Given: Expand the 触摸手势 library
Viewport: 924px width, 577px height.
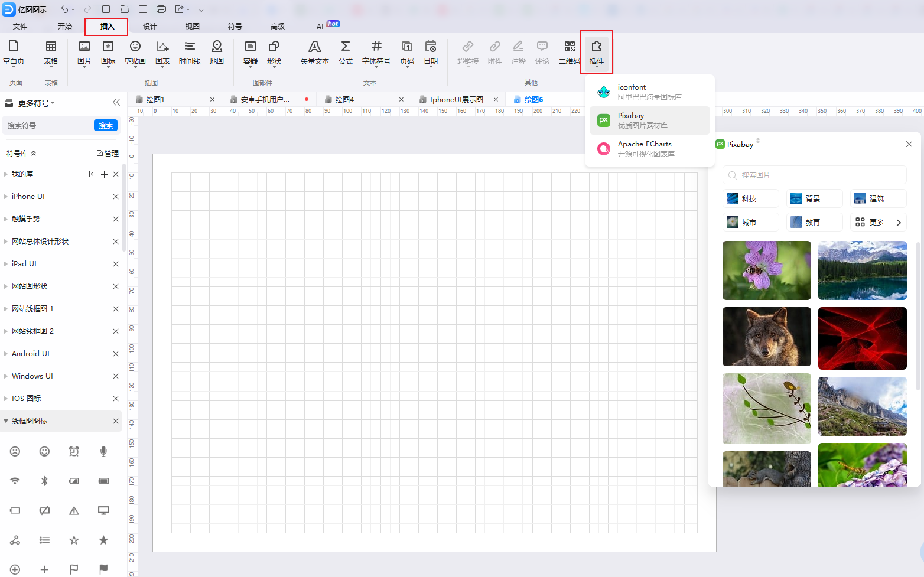Looking at the screenshot, I should click(6, 219).
